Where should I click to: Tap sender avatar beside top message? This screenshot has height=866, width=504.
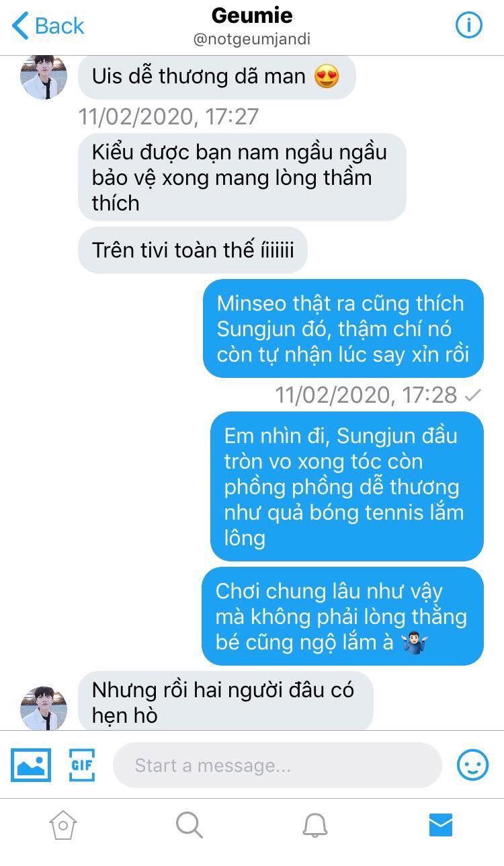point(44,77)
